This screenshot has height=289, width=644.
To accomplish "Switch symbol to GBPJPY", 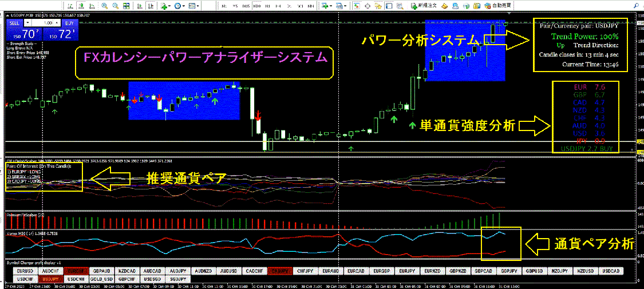I will pos(508,271).
